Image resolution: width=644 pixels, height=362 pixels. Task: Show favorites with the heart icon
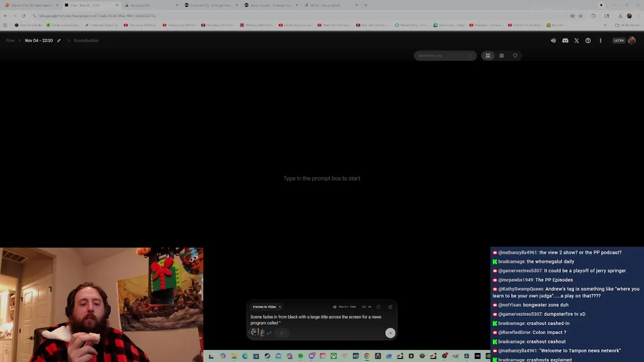click(x=515, y=55)
